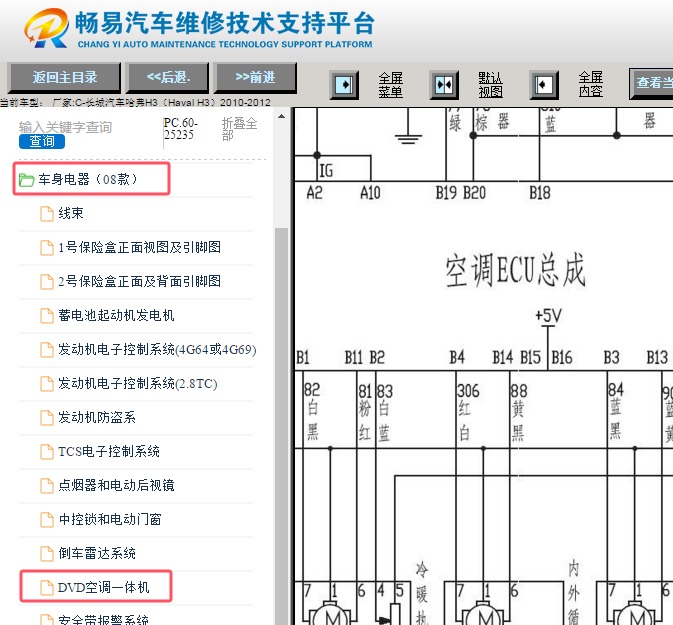673x625 pixels.
Task: Open 2号保险盒正面及背面引脚图
Action: (x=139, y=281)
